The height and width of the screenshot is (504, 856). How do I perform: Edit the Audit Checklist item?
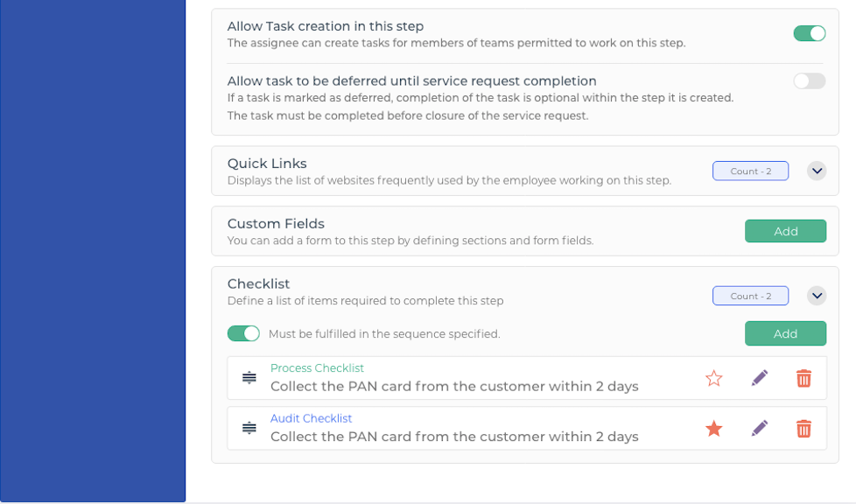point(760,428)
